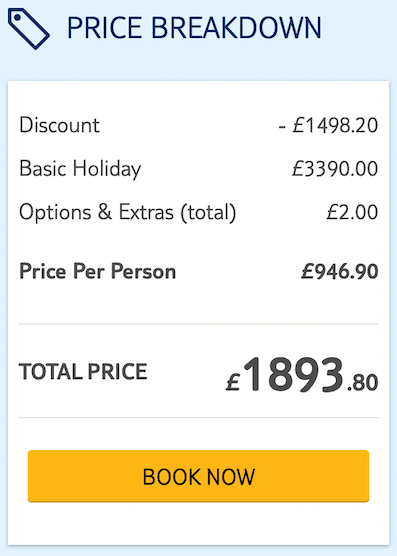Image resolution: width=397 pixels, height=556 pixels.
Task: Click the PRICE BREAKDOWN heading
Action: click(194, 28)
